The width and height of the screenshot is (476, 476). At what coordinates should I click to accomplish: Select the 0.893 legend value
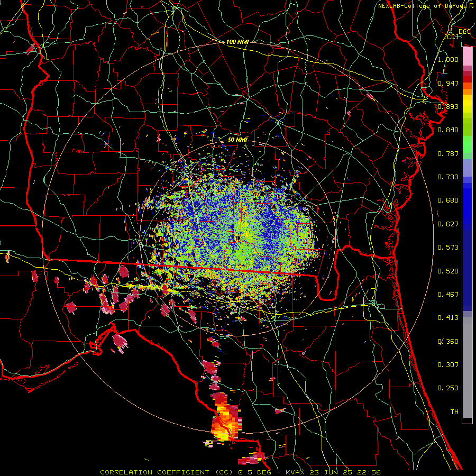pyautogui.click(x=448, y=106)
